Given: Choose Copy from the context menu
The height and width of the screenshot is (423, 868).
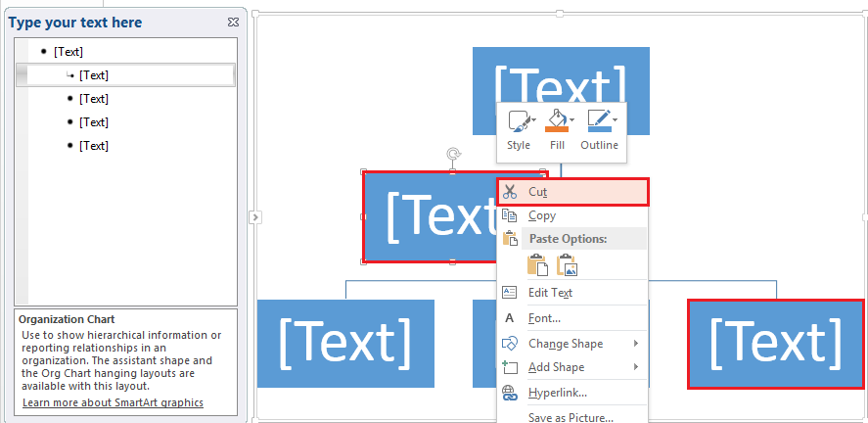Looking at the screenshot, I should (572, 216).
